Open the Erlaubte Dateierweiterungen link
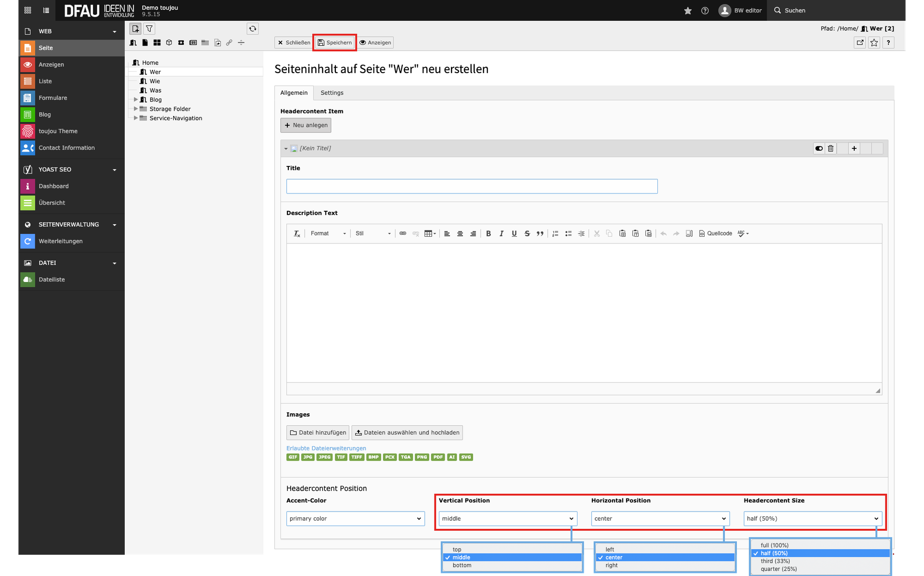Viewport: 924px width, 576px height. 326,448
